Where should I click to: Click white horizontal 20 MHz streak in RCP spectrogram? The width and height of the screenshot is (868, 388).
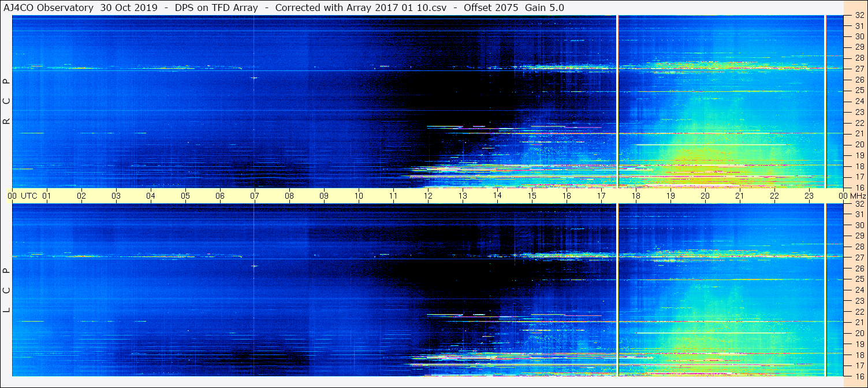711,144
